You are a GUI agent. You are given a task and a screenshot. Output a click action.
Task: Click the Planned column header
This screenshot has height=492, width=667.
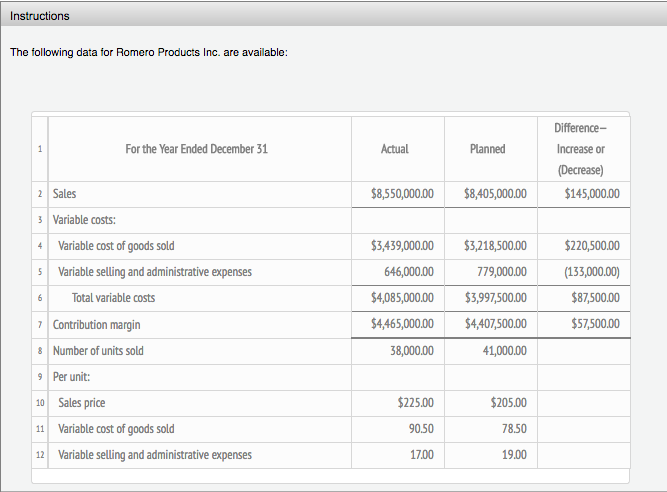(487, 149)
